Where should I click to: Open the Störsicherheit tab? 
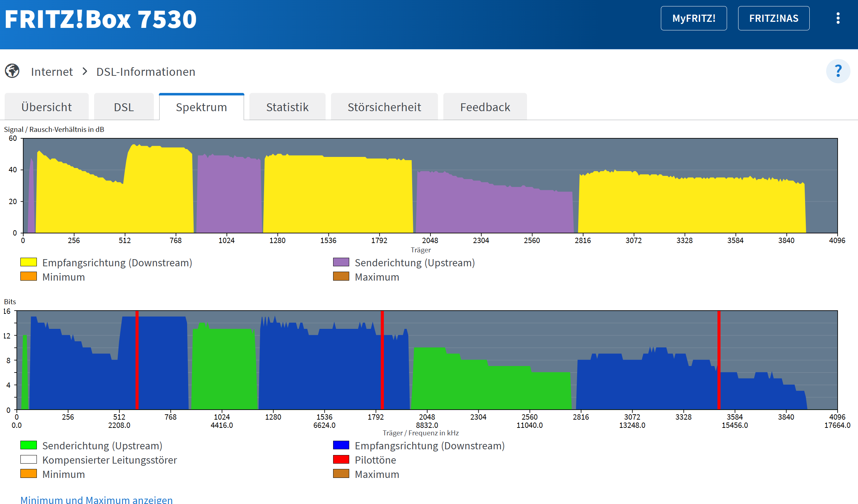point(384,107)
